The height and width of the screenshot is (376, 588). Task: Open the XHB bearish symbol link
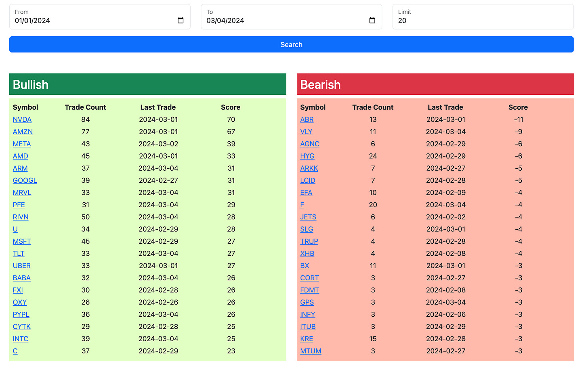click(307, 253)
